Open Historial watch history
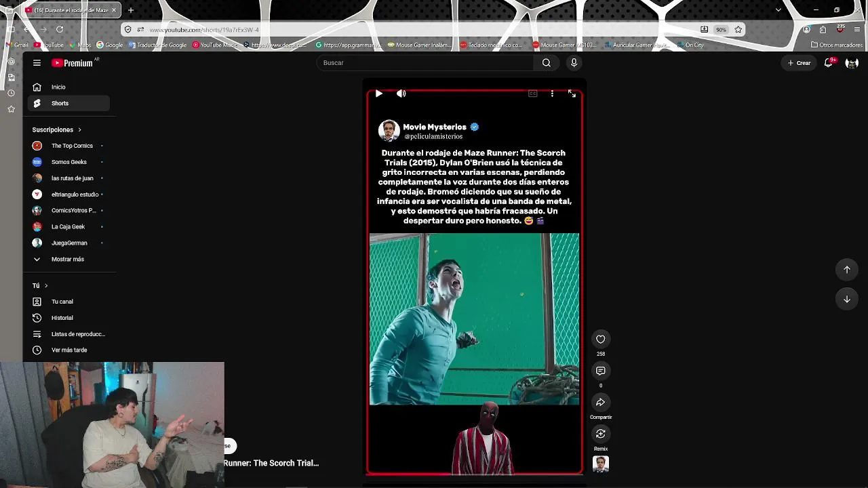Screen dimensions: 868x488 pos(68,318)
